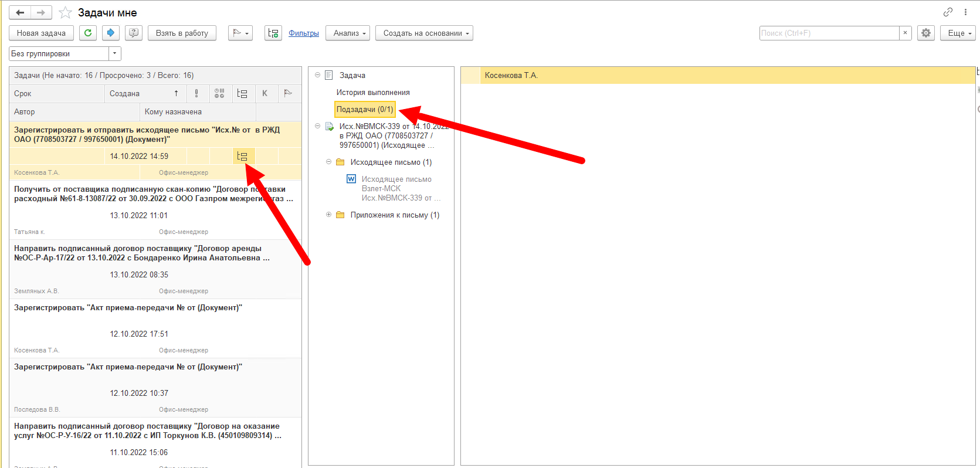Viewport: 980px width, 468px height.
Task: Collapse the Задача tree node
Action: click(318, 75)
